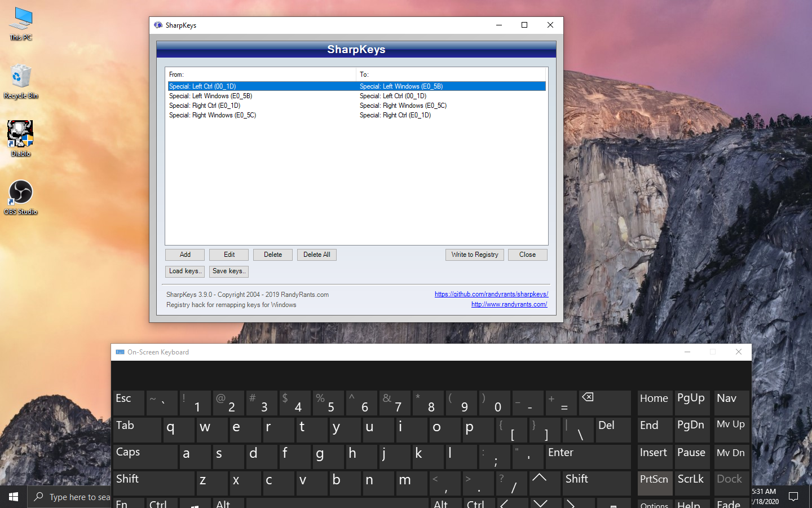812x508 pixels.
Task: Click the Insert key on On-Screen Keyboard
Action: (x=655, y=457)
